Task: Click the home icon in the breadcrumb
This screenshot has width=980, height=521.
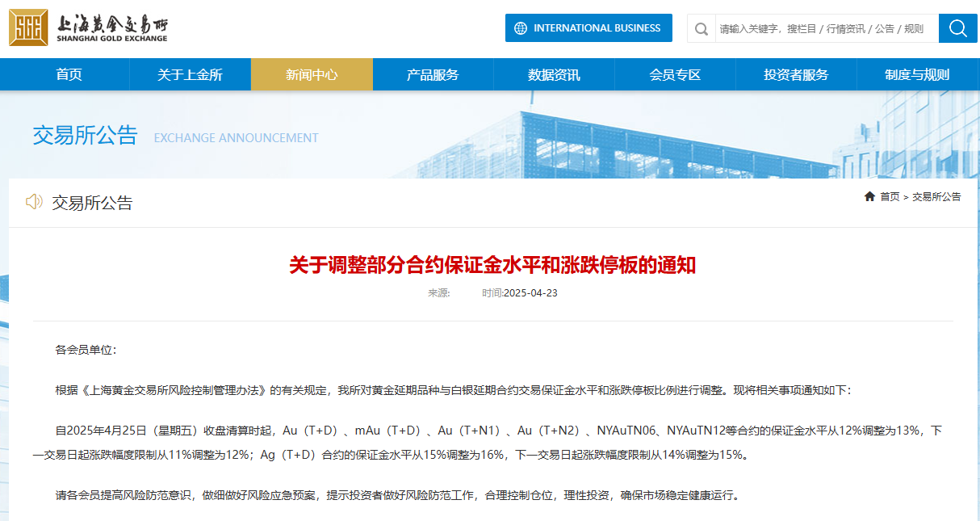Action: (x=869, y=196)
